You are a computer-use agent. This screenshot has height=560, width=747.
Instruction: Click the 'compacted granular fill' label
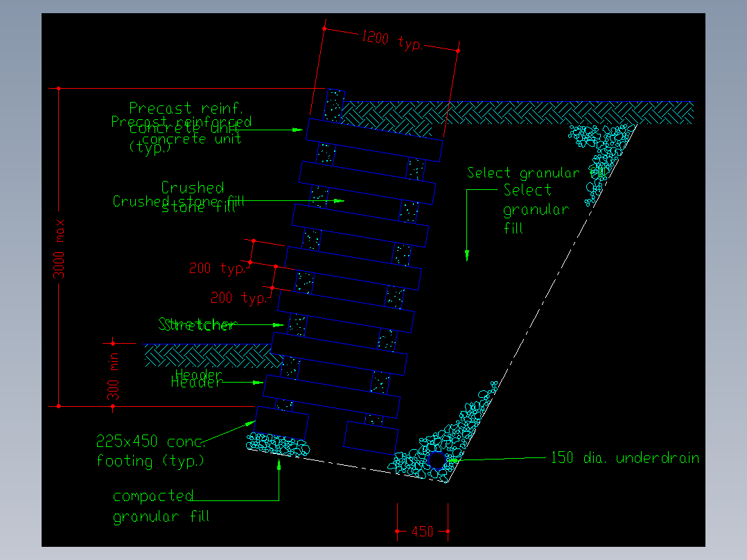(x=161, y=506)
